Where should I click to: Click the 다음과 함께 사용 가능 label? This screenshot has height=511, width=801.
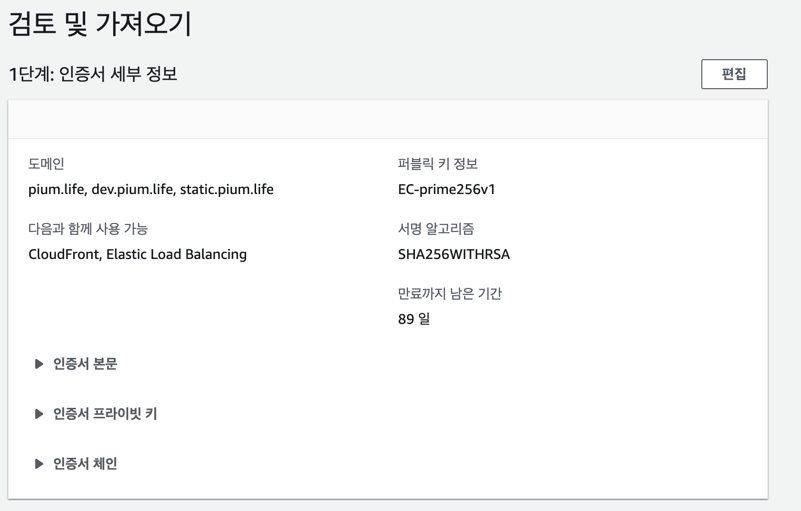[88, 228]
